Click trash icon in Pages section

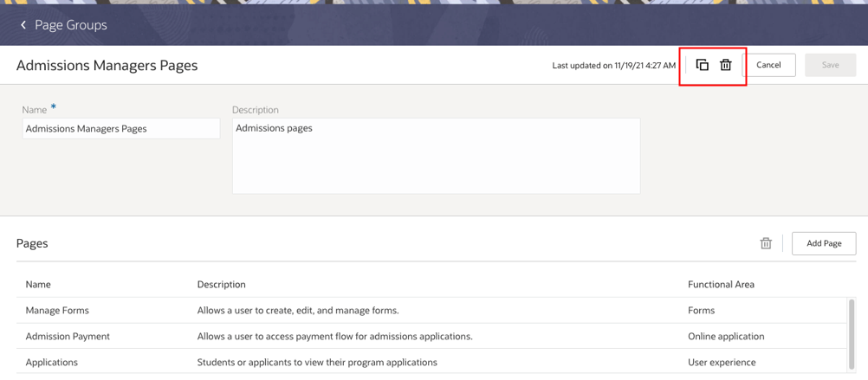click(766, 243)
